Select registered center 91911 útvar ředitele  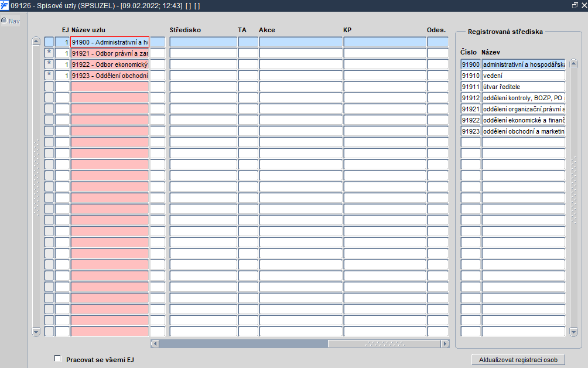(512, 87)
